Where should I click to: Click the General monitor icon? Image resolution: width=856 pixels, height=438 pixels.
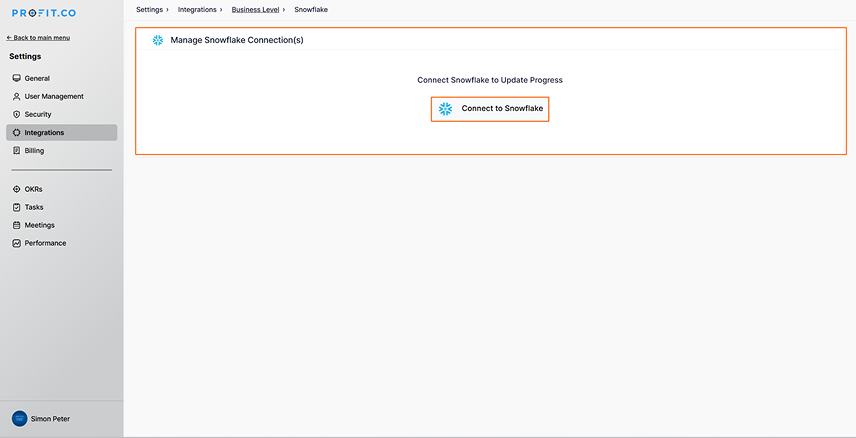[16, 78]
